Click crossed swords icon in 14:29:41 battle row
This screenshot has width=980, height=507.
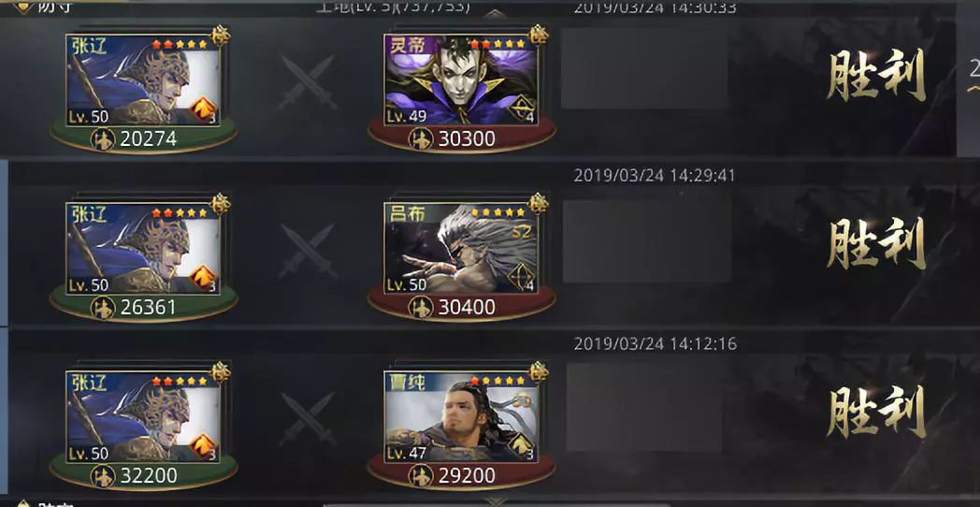point(308,250)
